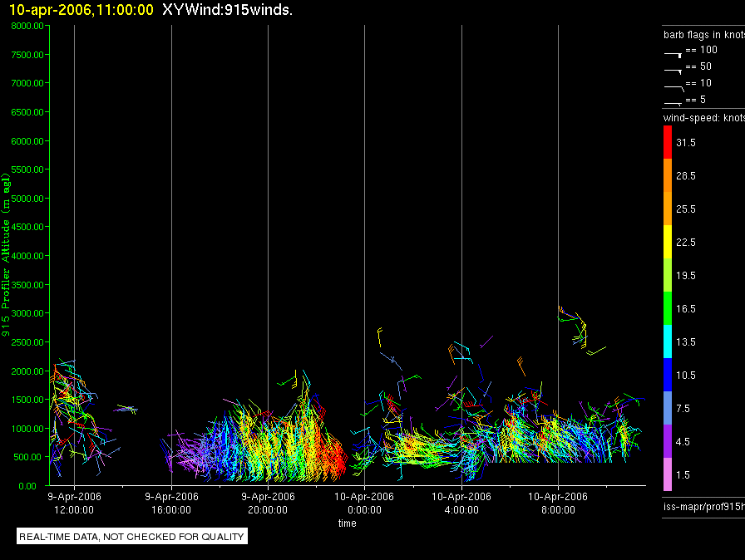Click the 10-Apr-2006 4:00:00 time marker
The height and width of the screenshot is (560, 745).
click(461, 503)
